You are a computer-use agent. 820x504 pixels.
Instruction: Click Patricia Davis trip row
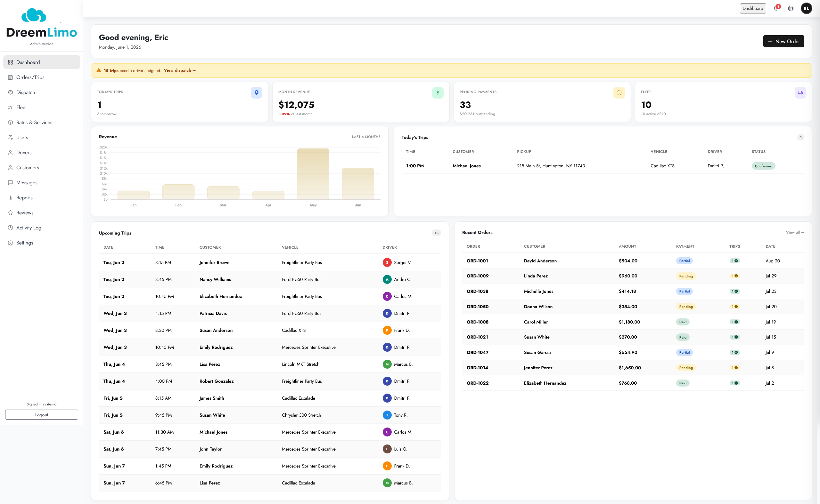(270, 313)
